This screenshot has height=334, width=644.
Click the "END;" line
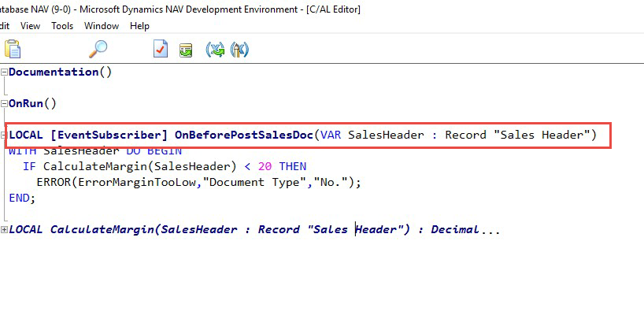point(22,198)
